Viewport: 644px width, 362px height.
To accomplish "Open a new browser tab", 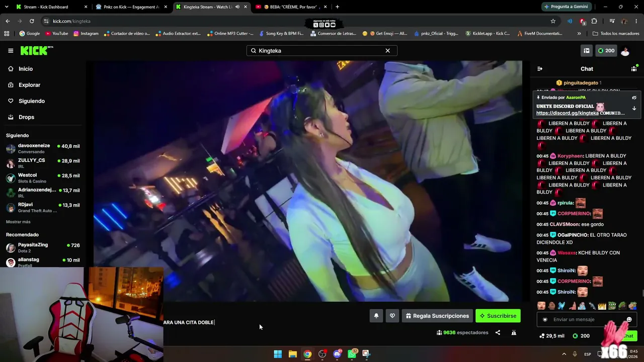I will pyautogui.click(x=337, y=7).
